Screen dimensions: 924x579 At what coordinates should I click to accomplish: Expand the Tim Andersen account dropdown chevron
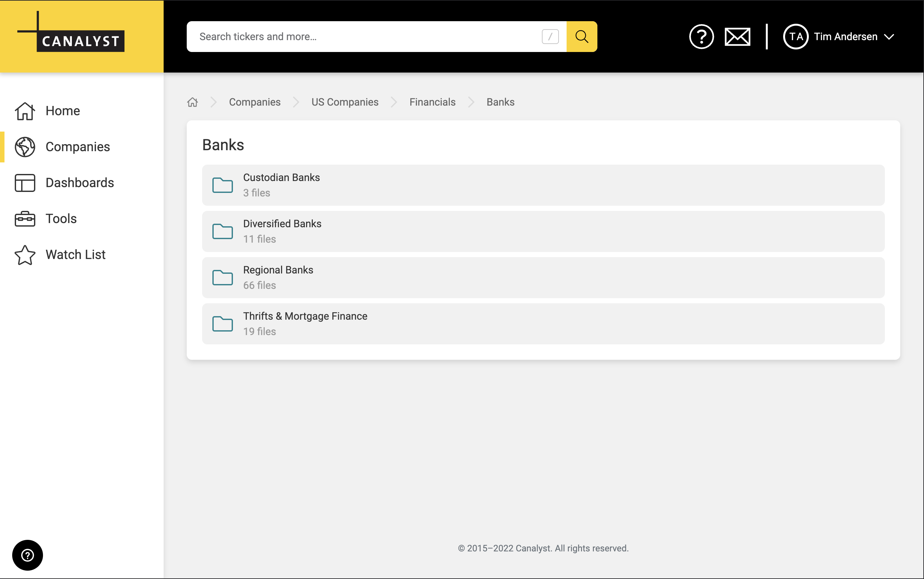(889, 37)
